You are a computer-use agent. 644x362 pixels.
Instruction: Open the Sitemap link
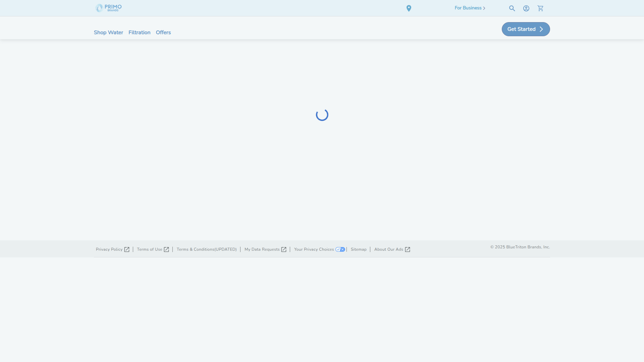point(358,249)
